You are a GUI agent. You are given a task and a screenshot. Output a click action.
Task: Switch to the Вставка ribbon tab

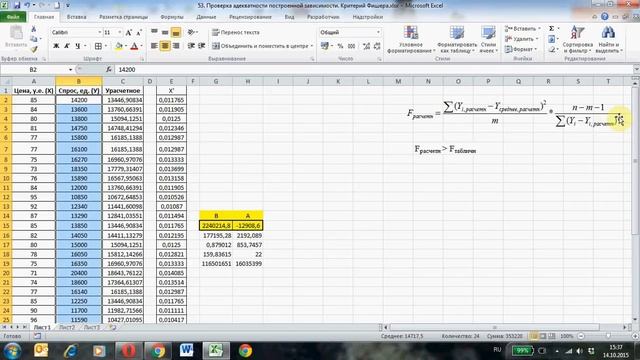tap(76, 17)
